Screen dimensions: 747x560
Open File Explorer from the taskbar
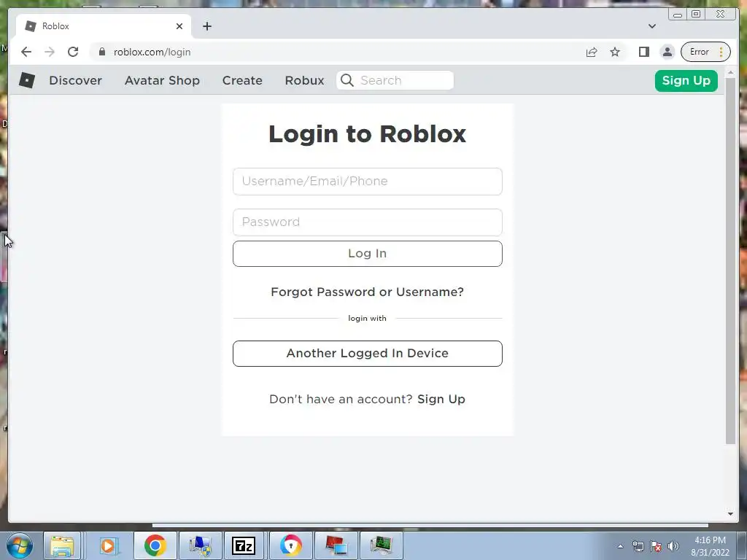click(62, 545)
